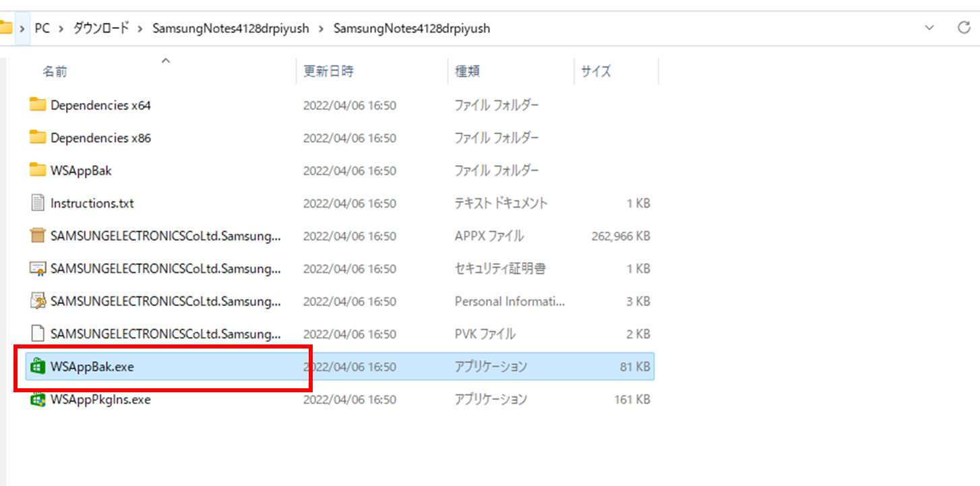Expand the chevron before PC in breadcrumb

click(x=22, y=29)
